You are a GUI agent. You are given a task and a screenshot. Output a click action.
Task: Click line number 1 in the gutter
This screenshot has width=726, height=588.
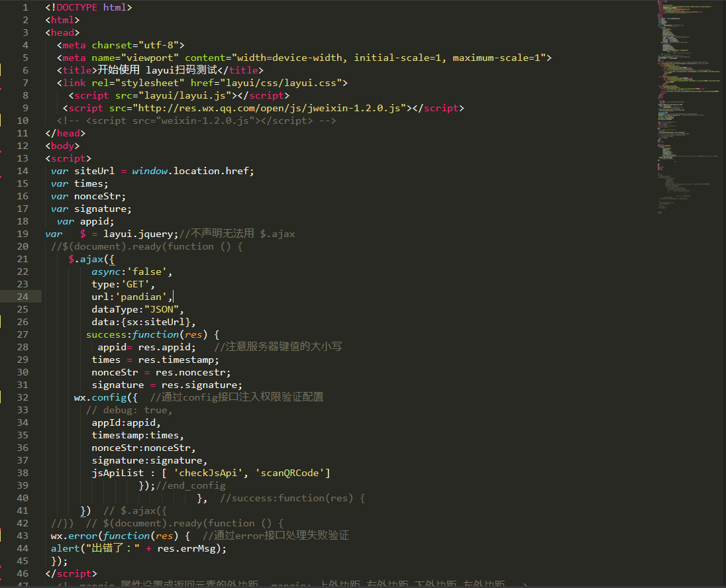25,7
